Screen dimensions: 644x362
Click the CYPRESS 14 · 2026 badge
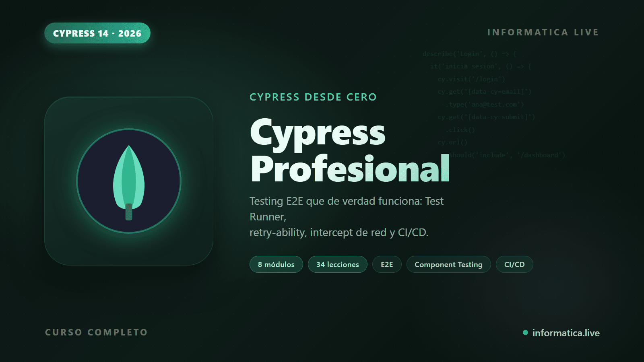tap(97, 33)
